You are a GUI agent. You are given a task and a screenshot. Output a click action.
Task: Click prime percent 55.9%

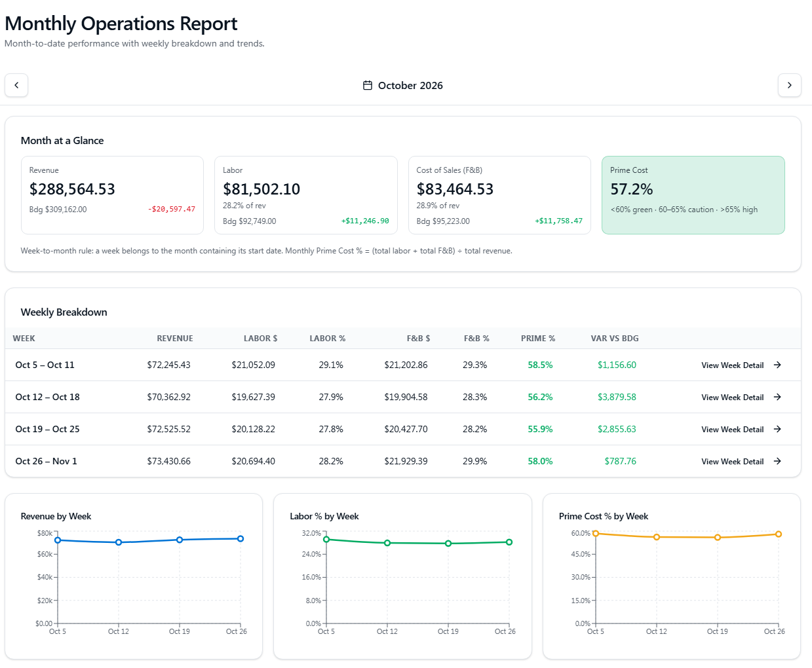click(x=541, y=429)
